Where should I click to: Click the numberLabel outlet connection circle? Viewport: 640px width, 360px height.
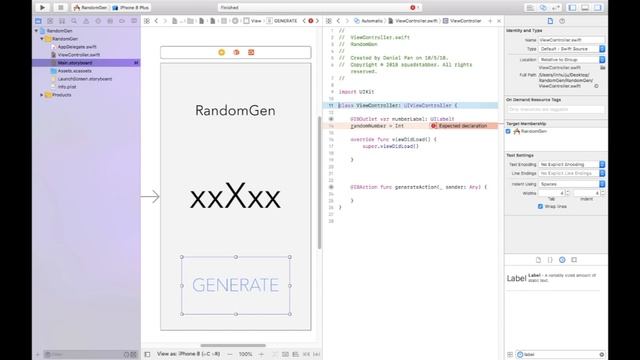[331, 119]
